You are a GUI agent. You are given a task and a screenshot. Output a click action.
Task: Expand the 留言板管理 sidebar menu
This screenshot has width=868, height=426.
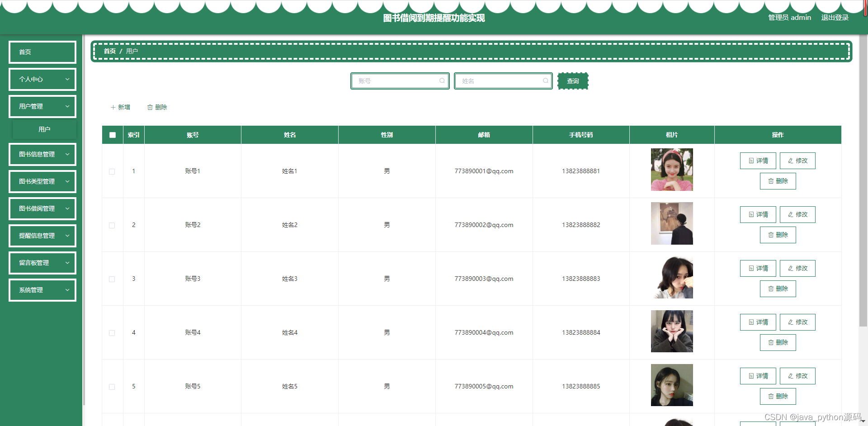point(42,263)
